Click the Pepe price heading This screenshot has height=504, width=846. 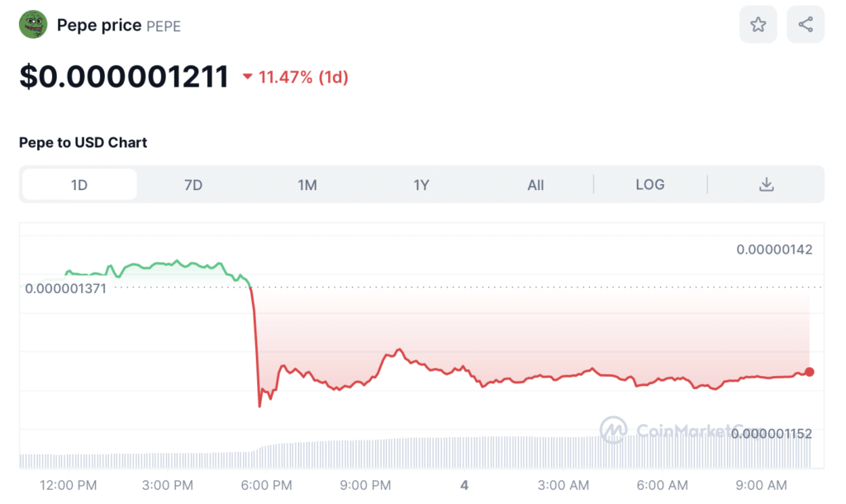pos(99,26)
